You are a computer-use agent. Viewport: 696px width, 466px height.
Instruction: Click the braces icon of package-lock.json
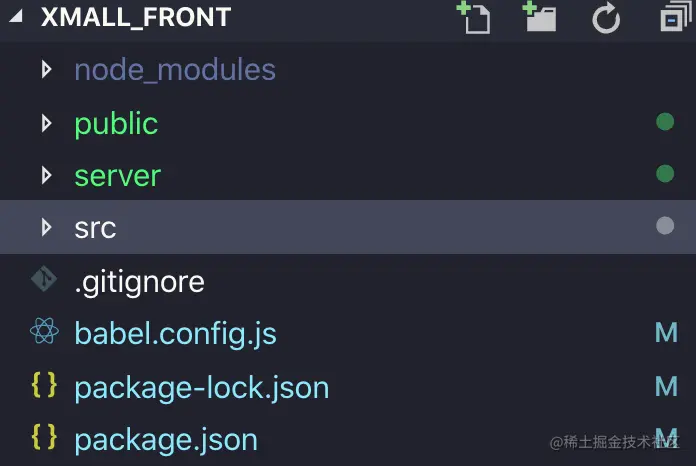pos(44,385)
